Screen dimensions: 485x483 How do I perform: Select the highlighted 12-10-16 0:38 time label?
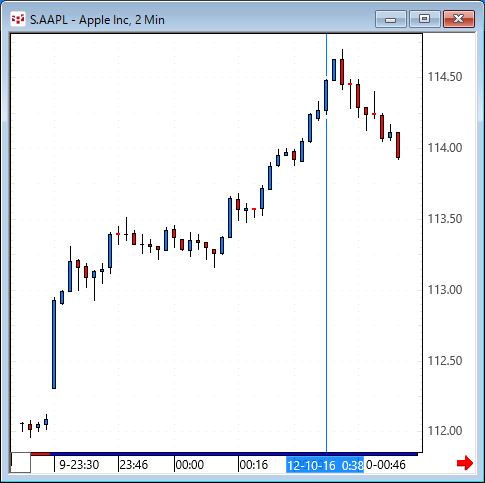pos(325,465)
